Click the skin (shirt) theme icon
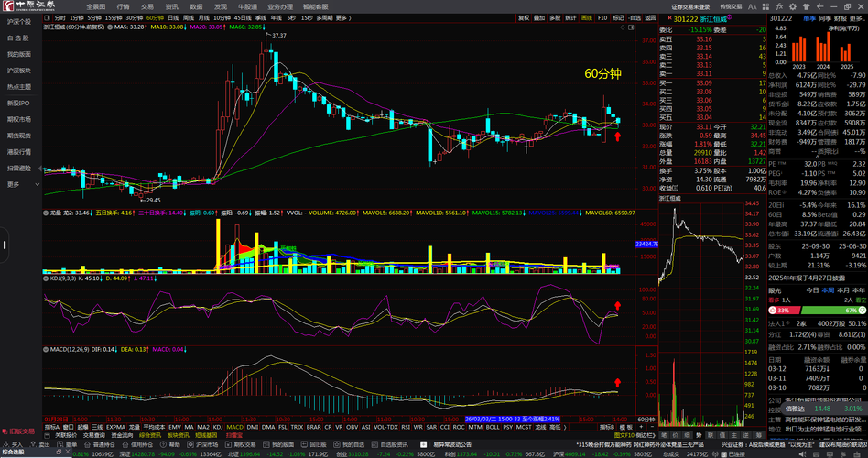 point(806,6)
